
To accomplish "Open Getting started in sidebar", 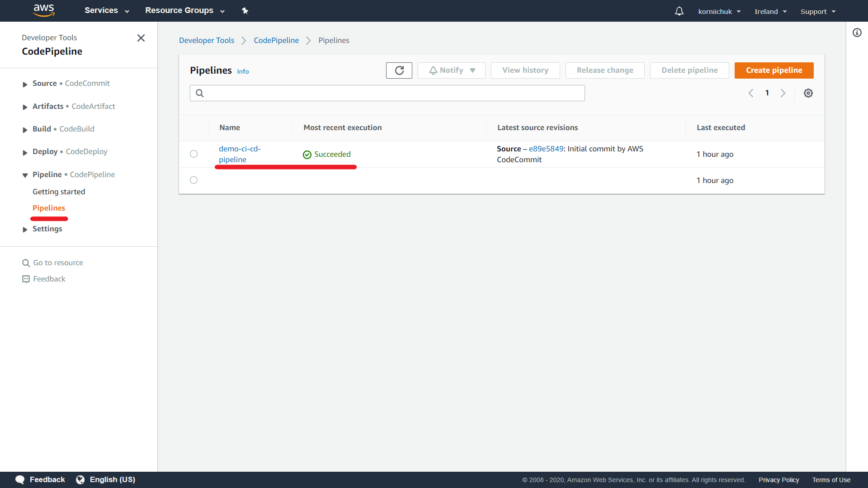I will (59, 192).
